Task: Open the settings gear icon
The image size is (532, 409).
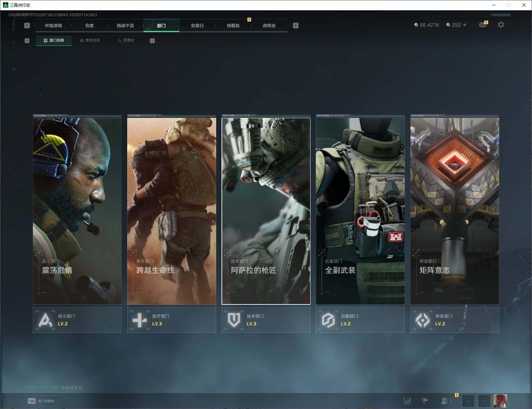Action: click(x=501, y=25)
